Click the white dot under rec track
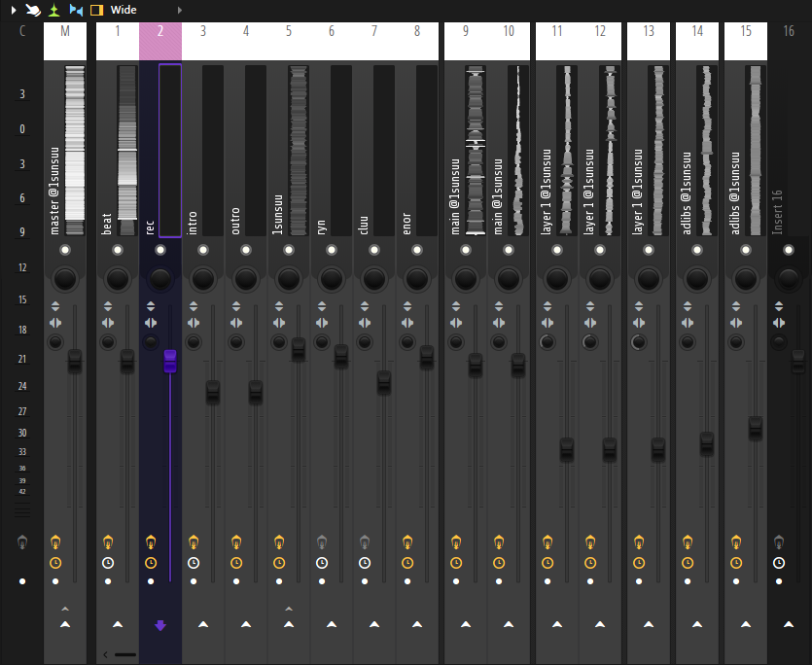 pyautogui.click(x=151, y=581)
